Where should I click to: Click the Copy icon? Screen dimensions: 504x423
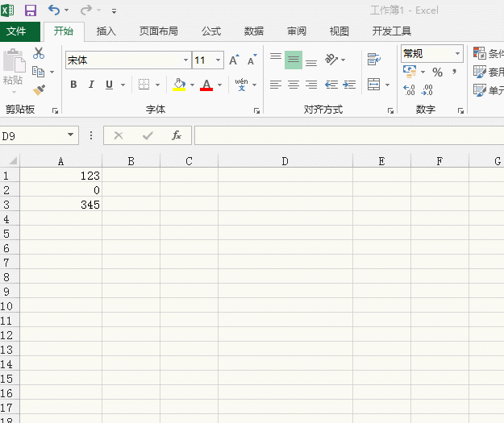(38, 72)
